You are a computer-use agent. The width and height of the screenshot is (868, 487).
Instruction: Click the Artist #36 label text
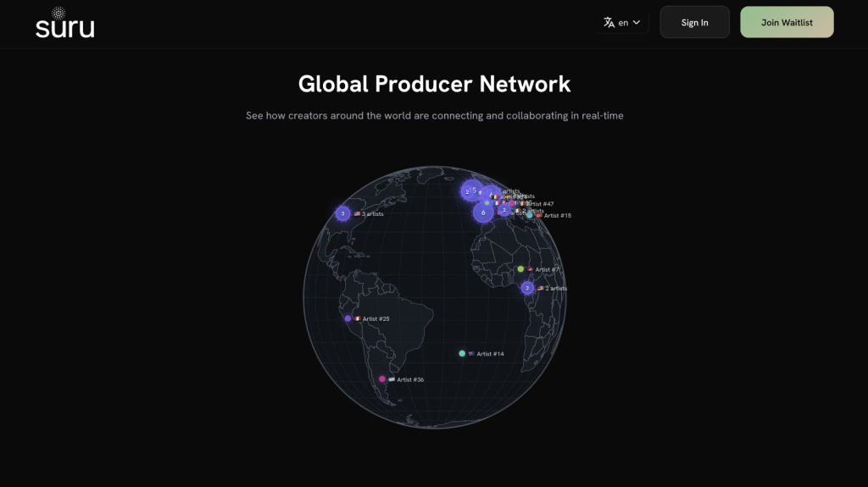tap(410, 379)
